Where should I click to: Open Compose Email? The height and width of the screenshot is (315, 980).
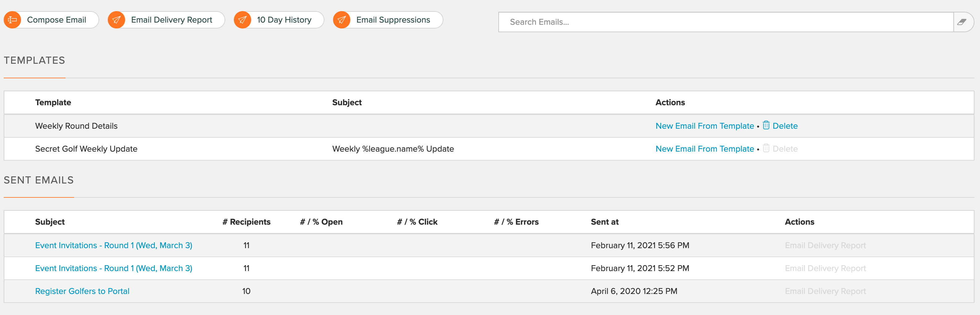tap(51, 20)
